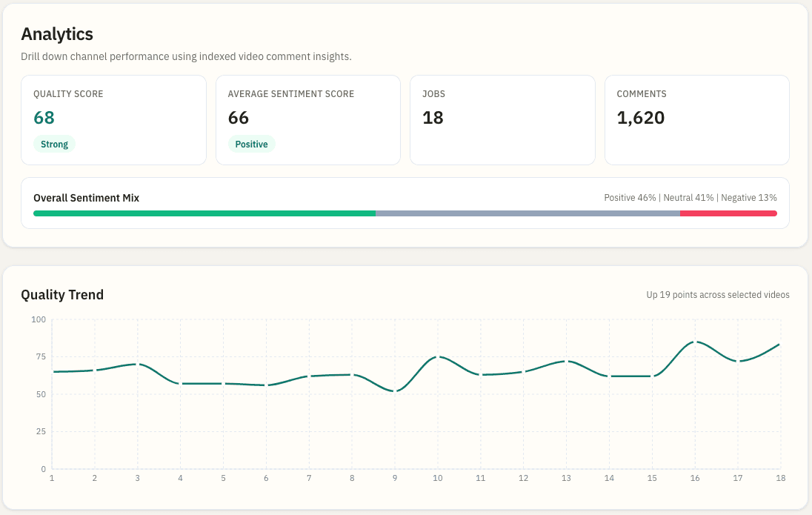Viewport: 812px width, 515px height.
Task: Click the sentiment percentage breakdown text
Action: pyautogui.click(x=690, y=198)
